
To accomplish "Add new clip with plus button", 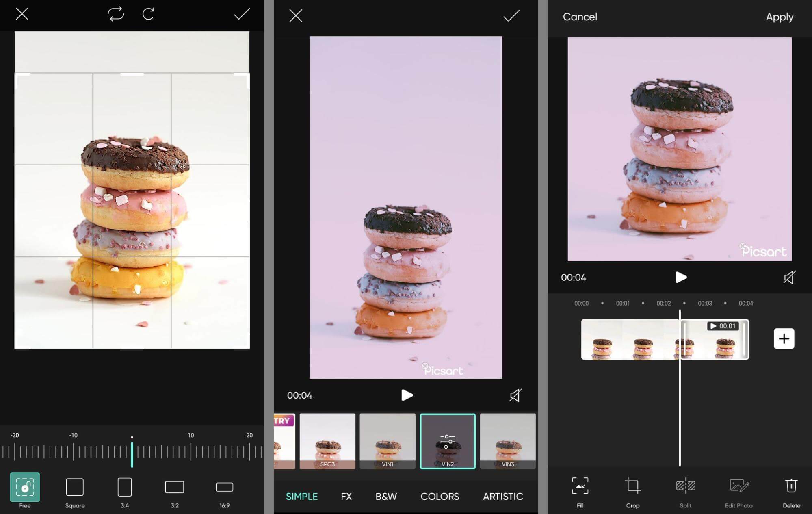I will [x=785, y=338].
